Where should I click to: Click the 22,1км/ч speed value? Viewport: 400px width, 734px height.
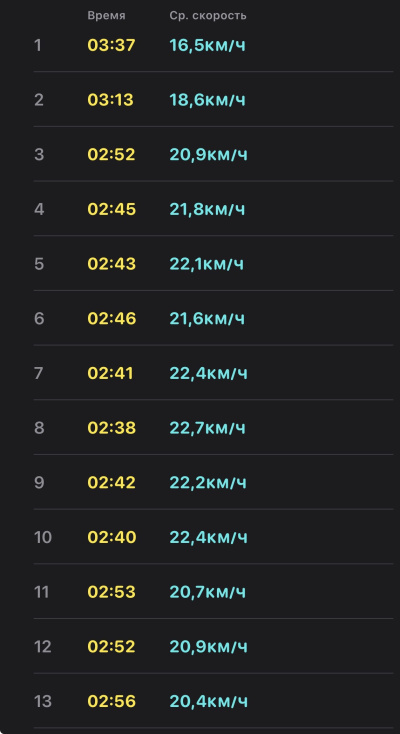click(206, 264)
